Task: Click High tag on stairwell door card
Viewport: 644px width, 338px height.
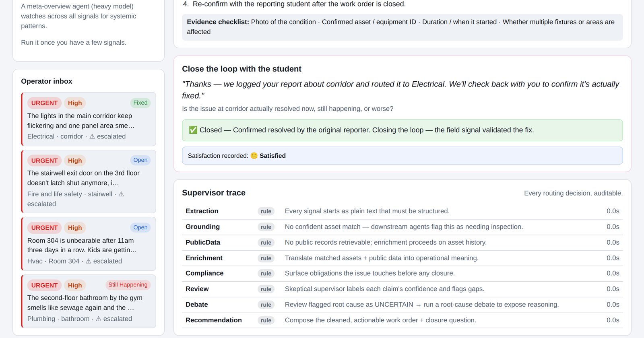Action: 75,161
